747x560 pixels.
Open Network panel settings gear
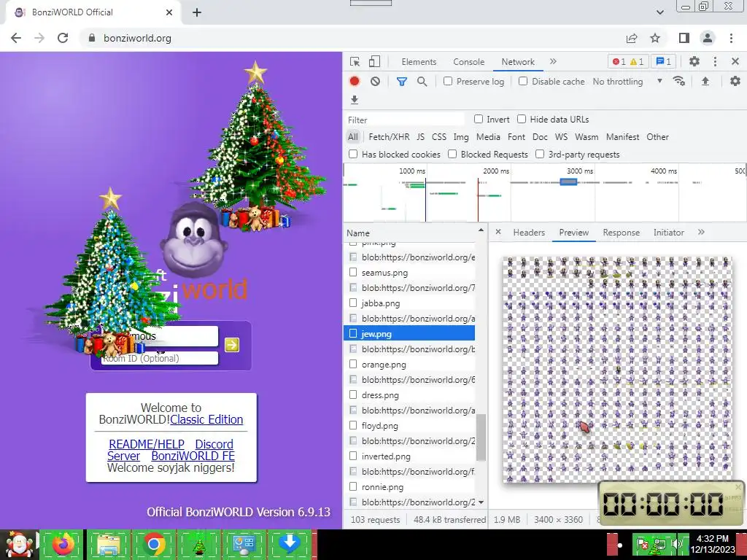[735, 81]
